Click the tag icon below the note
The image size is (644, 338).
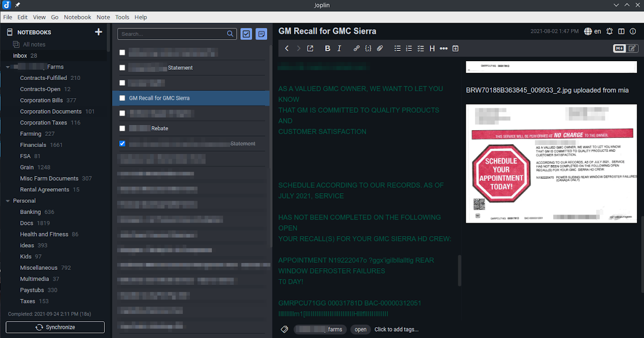[284, 329]
